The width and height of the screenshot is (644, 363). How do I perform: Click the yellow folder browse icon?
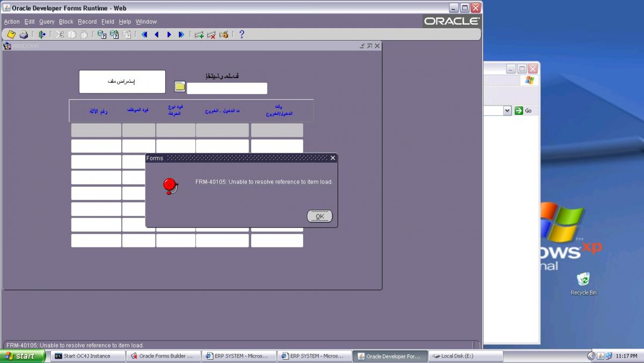(x=180, y=86)
